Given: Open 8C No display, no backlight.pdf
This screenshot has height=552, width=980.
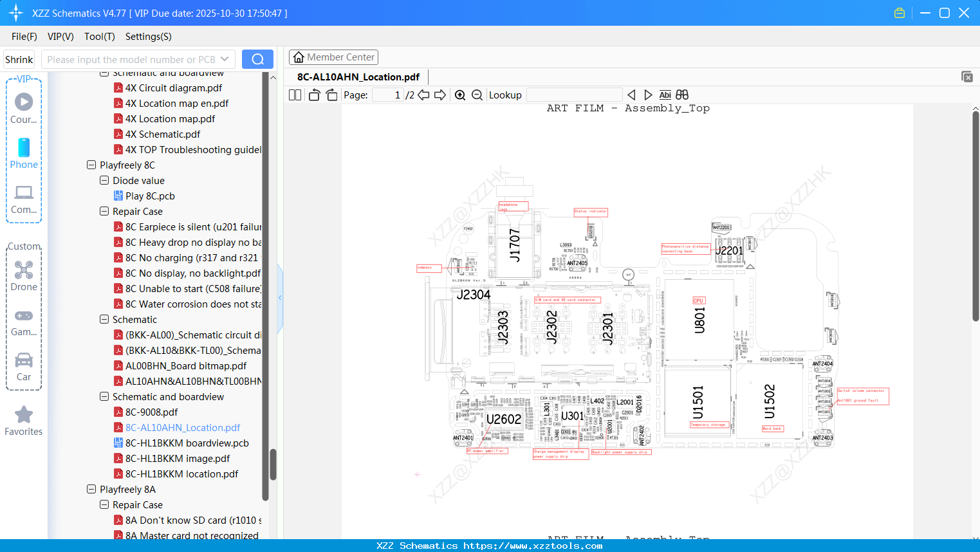Looking at the screenshot, I should (x=187, y=273).
